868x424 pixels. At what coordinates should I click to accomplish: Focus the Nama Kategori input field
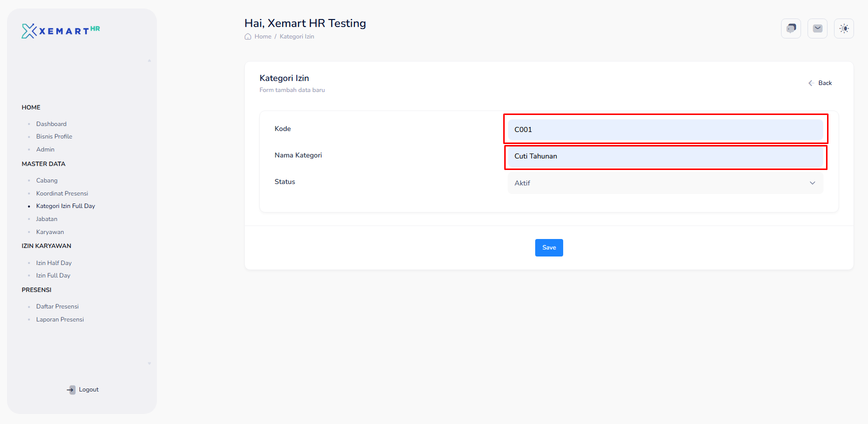click(x=665, y=156)
